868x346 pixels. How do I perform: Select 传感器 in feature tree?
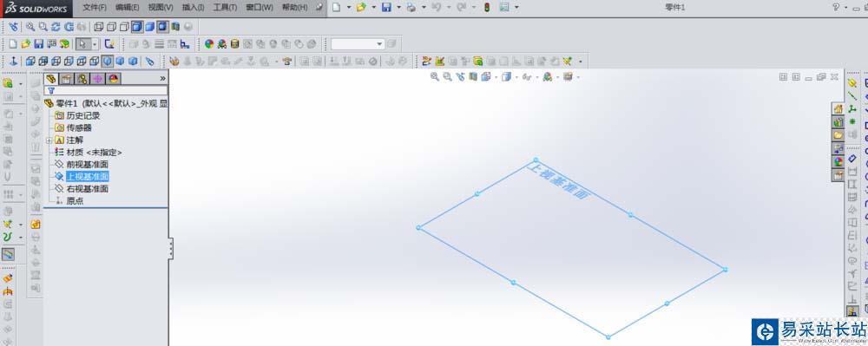pos(79,127)
